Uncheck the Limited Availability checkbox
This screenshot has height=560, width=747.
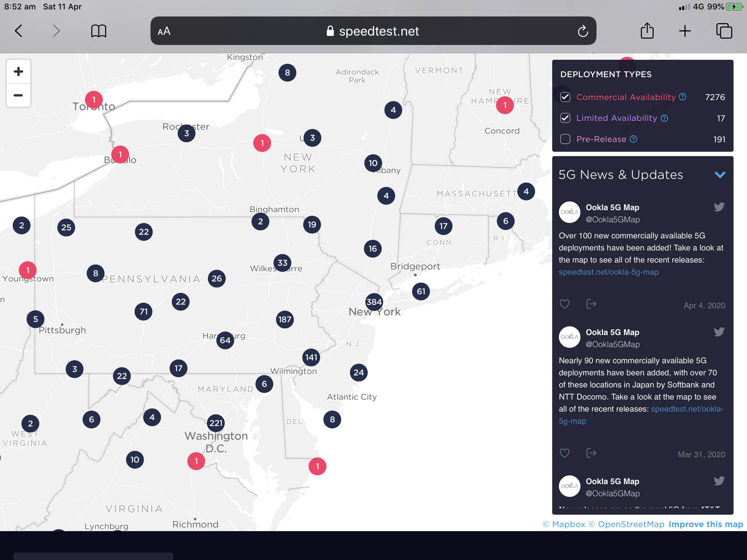pyautogui.click(x=565, y=118)
